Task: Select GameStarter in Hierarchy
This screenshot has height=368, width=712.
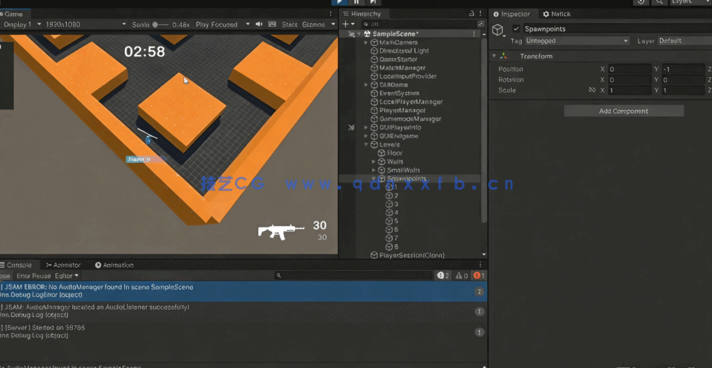Action: tap(398, 60)
